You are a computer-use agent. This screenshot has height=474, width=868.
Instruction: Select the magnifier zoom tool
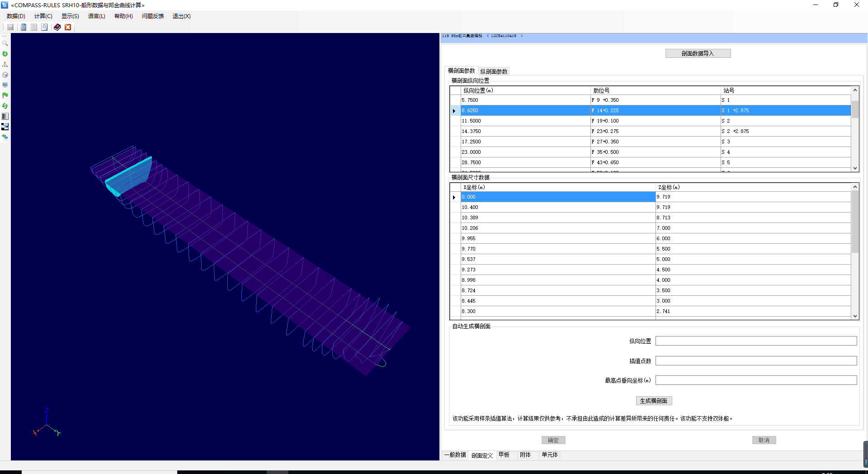[5, 43]
